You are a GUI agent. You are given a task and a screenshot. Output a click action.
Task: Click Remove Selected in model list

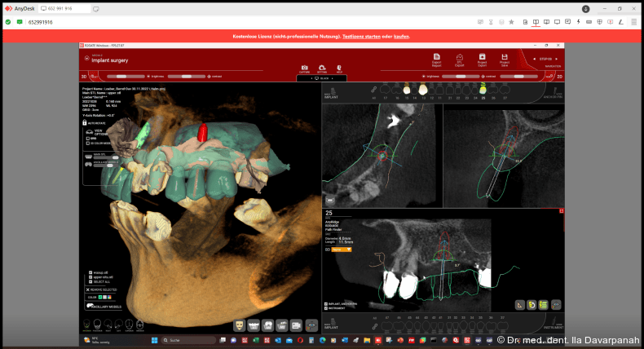[x=89, y=289]
